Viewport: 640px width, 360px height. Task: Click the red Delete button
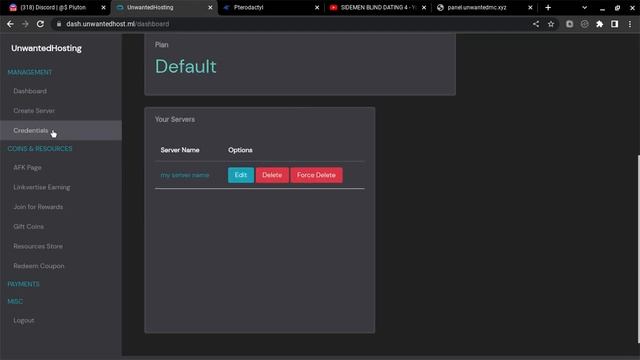(272, 175)
